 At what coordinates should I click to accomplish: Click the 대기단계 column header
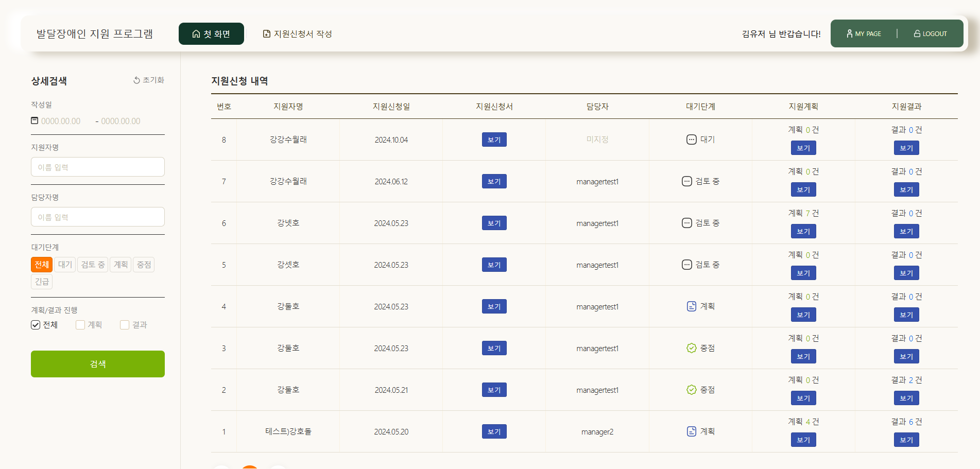coord(700,107)
